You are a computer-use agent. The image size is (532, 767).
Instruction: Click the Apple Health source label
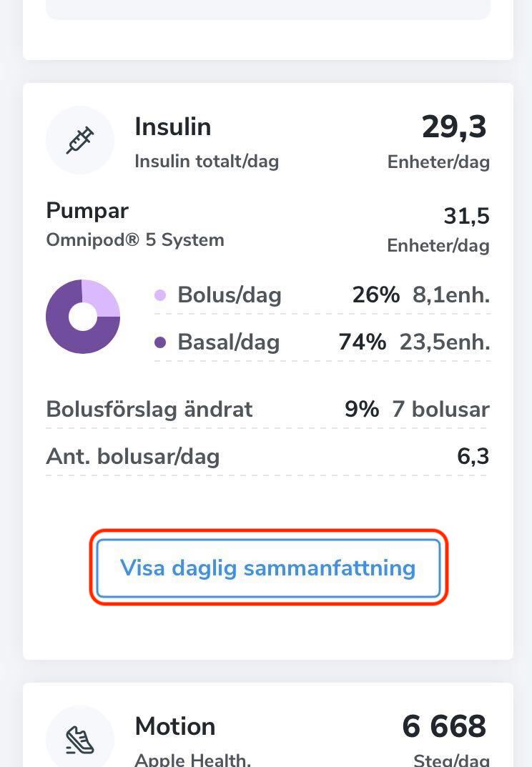pyautogui.click(x=193, y=759)
